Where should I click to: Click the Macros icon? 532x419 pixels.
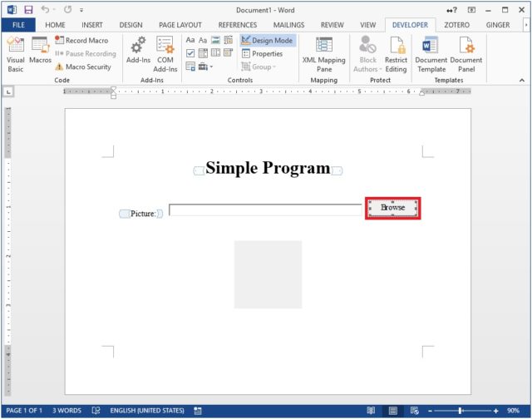point(40,53)
